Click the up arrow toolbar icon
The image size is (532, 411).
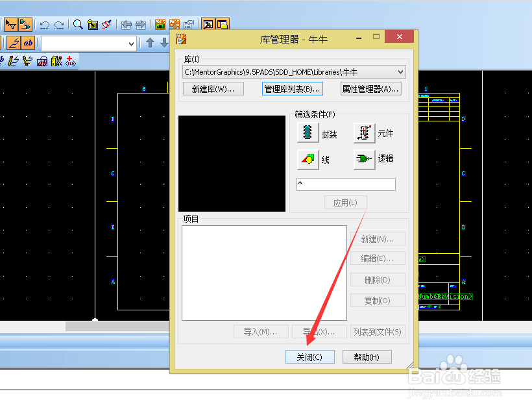pos(150,43)
